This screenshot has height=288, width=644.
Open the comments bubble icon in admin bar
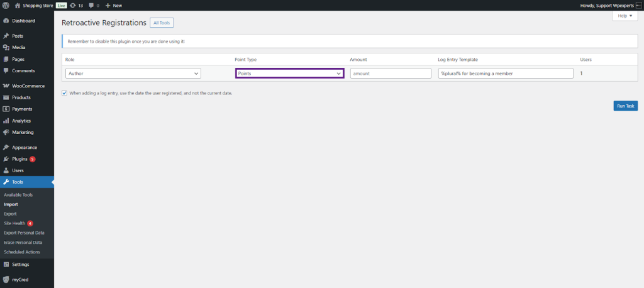pyautogui.click(x=92, y=5)
